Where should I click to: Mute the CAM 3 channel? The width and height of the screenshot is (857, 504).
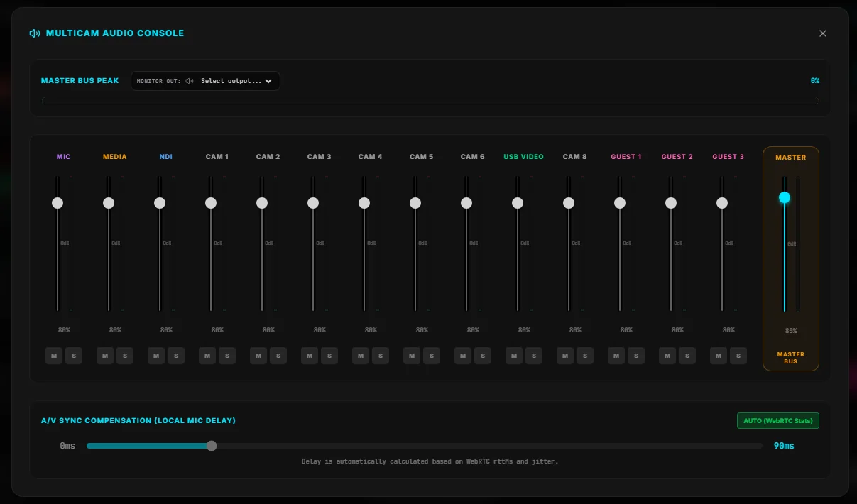point(310,356)
